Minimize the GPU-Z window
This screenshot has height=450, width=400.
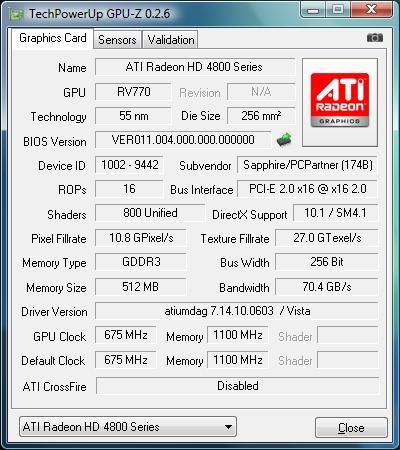[x=313, y=9]
